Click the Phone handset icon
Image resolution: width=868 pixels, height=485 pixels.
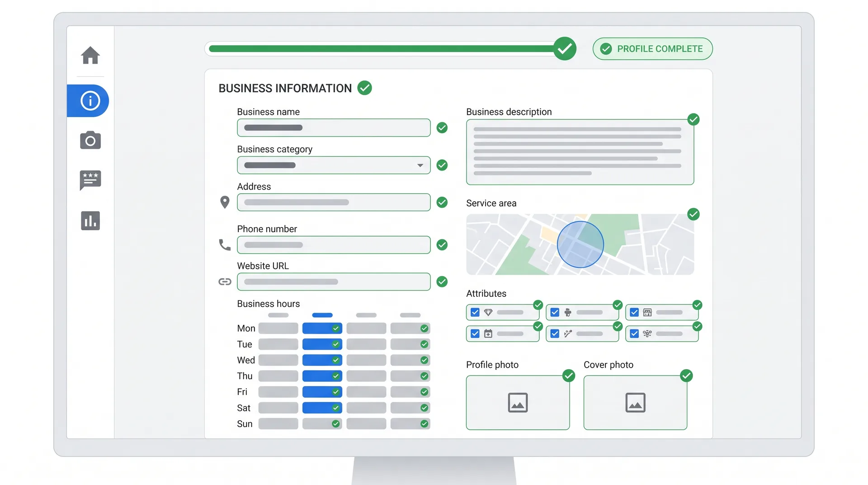(225, 245)
